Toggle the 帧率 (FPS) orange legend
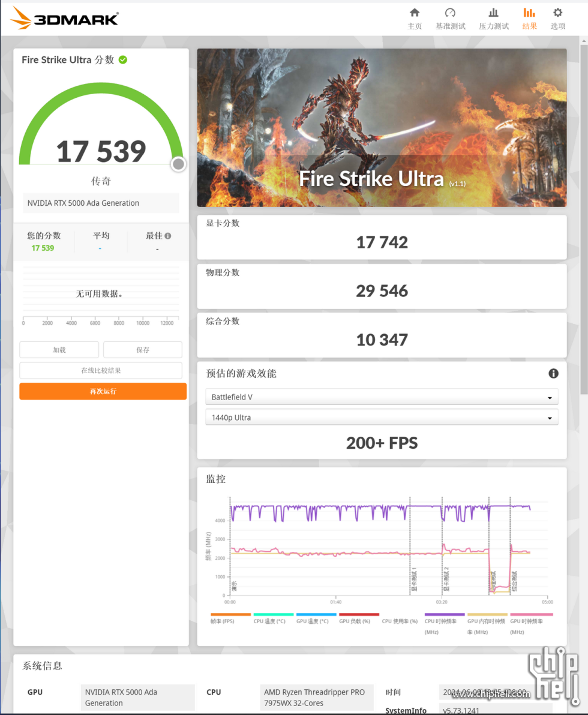This screenshot has width=588, height=715. coord(230,618)
